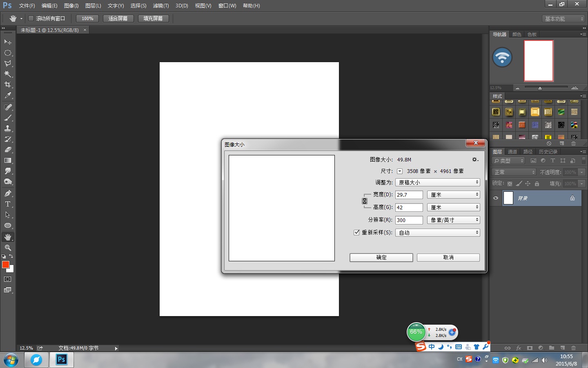Select the Horizontal Type tool
The height and width of the screenshot is (368, 588).
pyautogui.click(x=8, y=204)
